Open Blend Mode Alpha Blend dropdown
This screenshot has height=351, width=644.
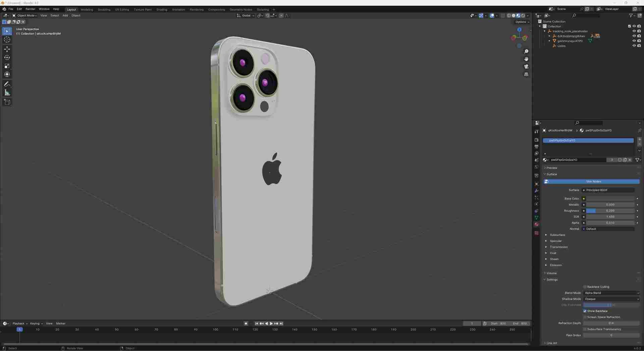[611, 293]
